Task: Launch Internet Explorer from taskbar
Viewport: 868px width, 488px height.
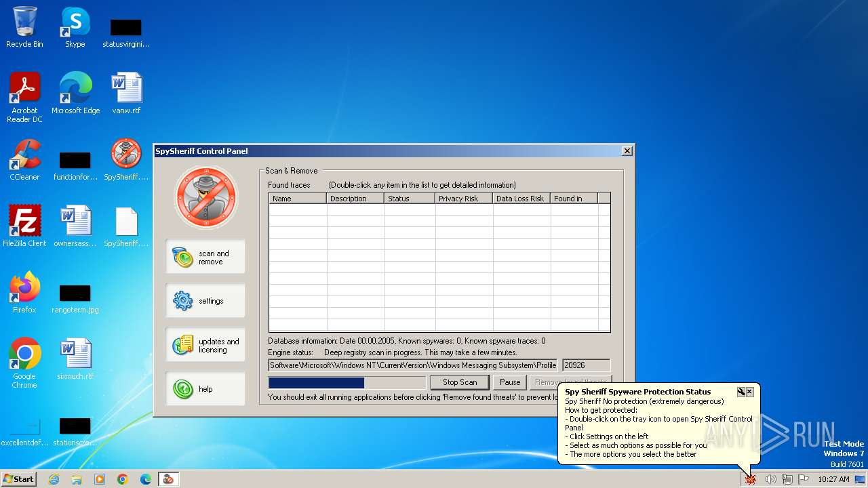Action: pyautogui.click(x=54, y=479)
